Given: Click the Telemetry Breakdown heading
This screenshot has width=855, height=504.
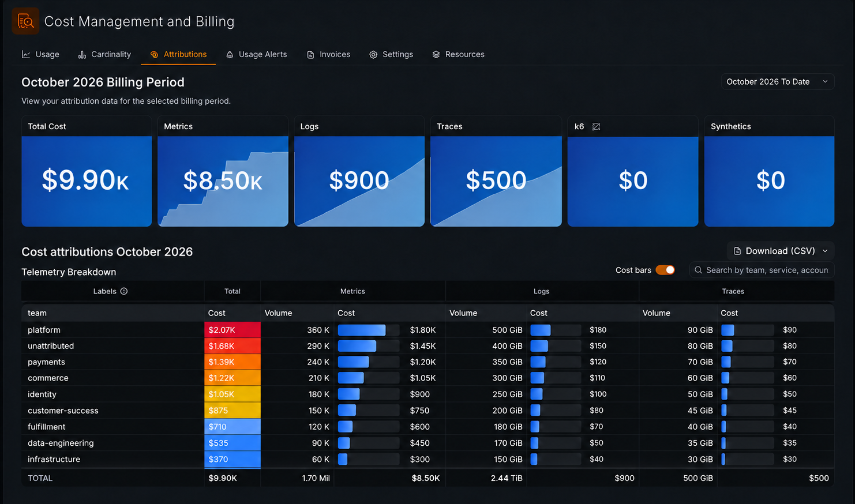Looking at the screenshot, I should click(69, 272).
